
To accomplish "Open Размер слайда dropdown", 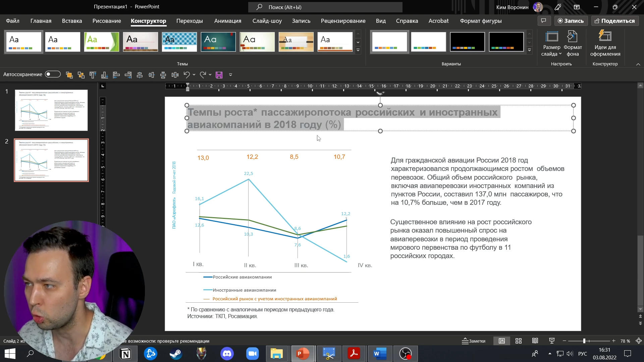I will coord(551,44).
